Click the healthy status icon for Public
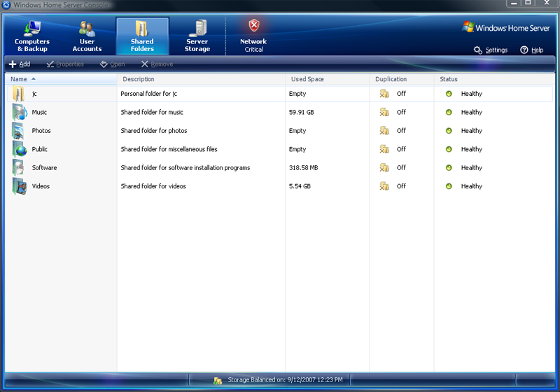 click(449, 150)
